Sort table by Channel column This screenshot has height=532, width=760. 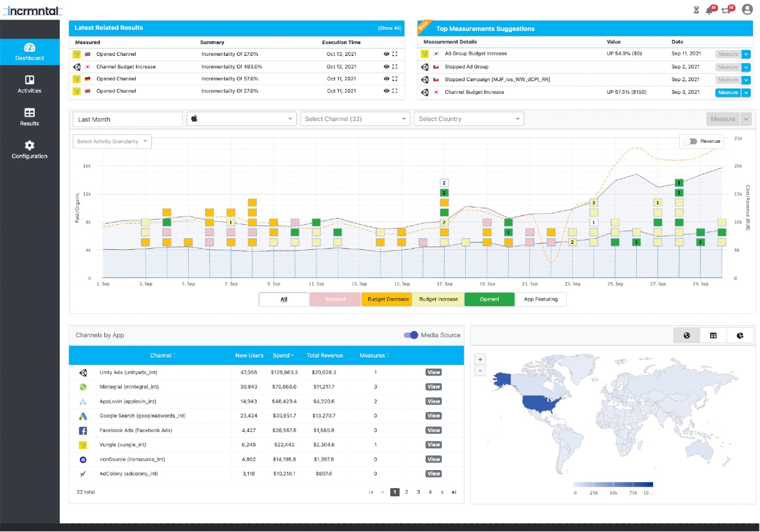click(163, 356)
